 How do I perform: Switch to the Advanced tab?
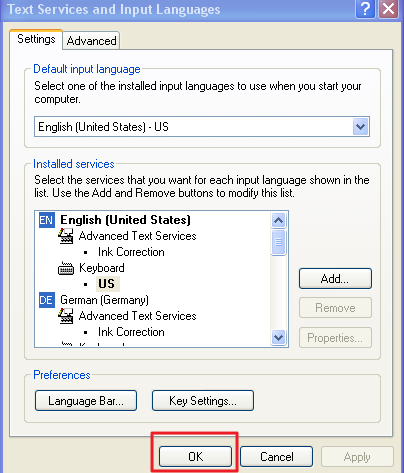pos(91,41)
